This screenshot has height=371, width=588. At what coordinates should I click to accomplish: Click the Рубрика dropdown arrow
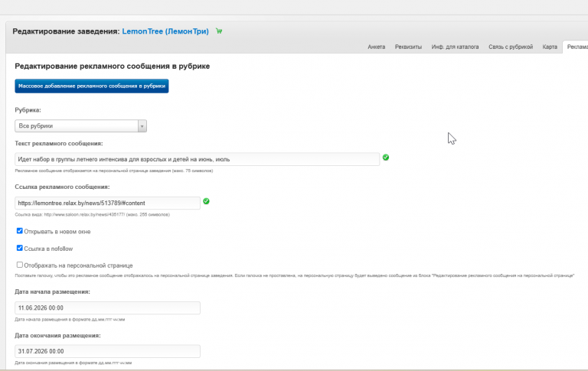coord(142,126)
